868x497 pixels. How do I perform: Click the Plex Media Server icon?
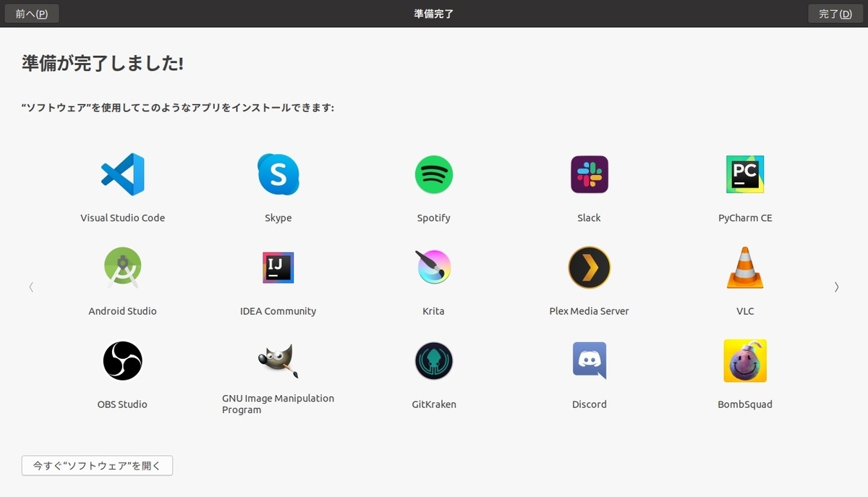(x=589, y=267)
